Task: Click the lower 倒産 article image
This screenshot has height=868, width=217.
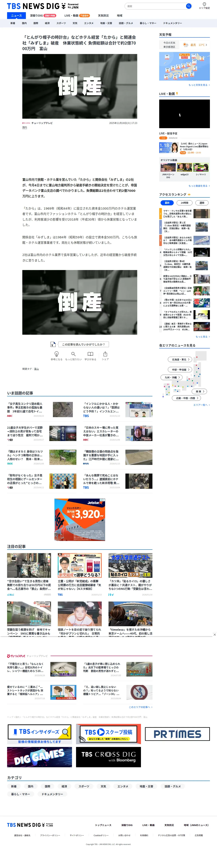Action: (x=80, y=302)
